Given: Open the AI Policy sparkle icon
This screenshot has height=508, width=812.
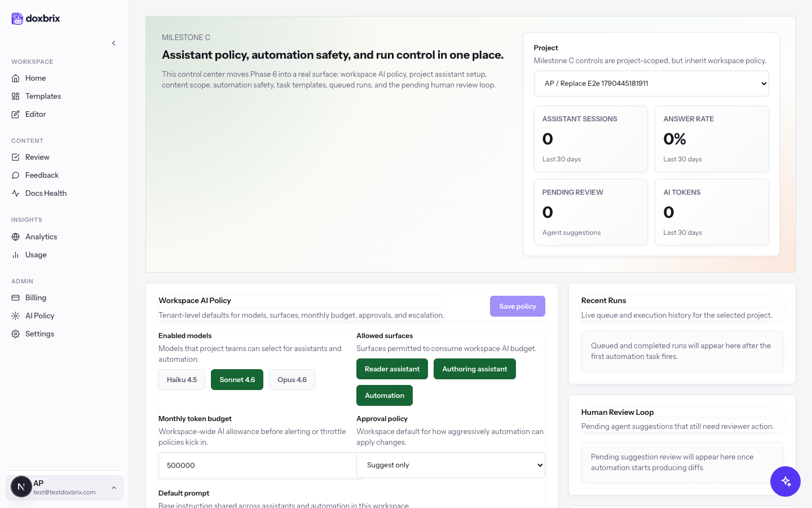Looking at the screenshot, I should pos(16,316).
